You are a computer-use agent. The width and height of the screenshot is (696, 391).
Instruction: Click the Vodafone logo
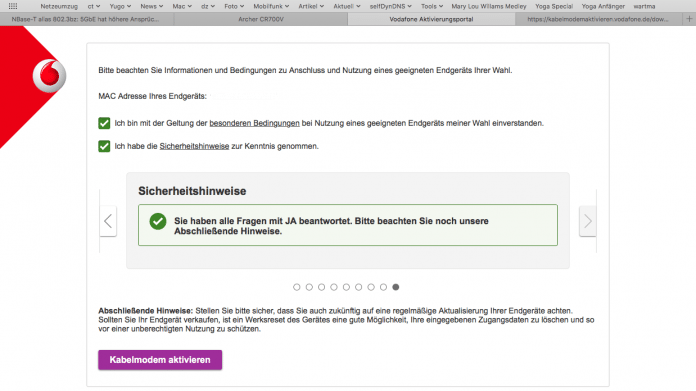[49, 76]
